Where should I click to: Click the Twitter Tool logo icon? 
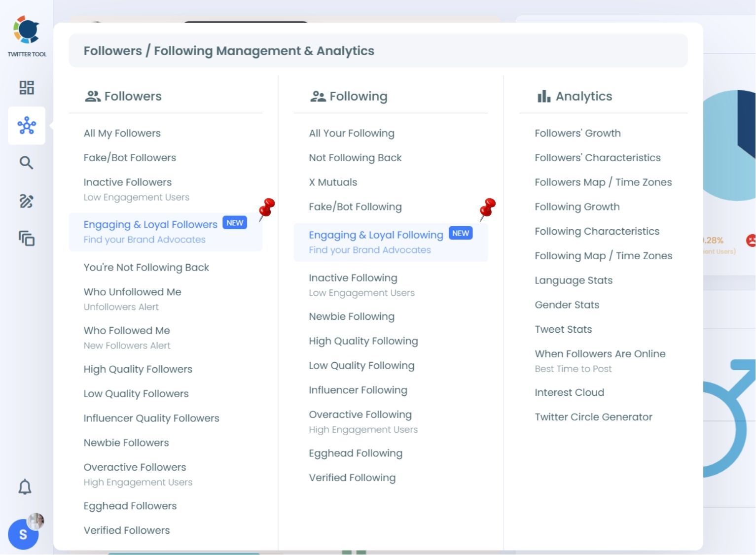click(x=27, y=30)
